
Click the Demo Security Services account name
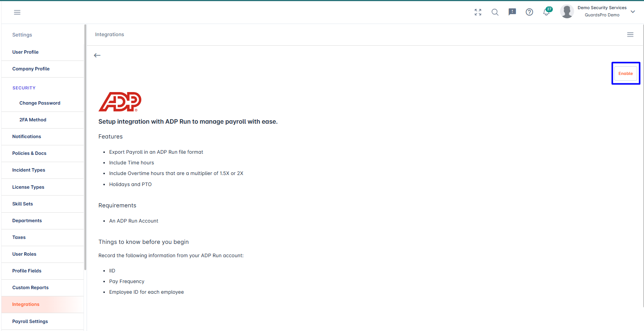tap(602, 8)
